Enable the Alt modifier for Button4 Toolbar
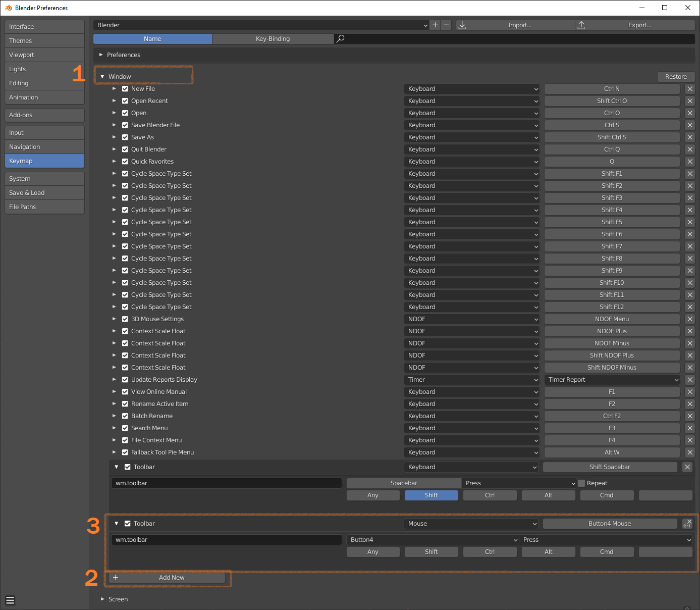The image size is (700, 610). (x=549, y=552)
